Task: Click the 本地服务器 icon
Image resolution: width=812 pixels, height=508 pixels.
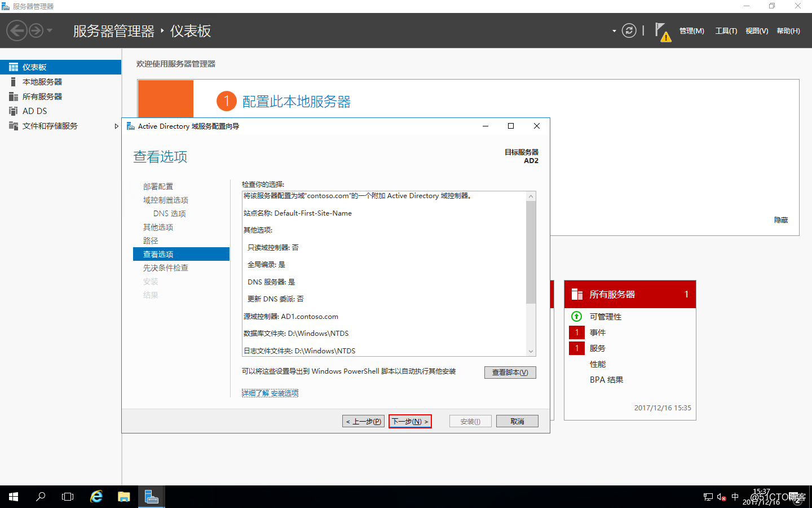Action: [x=13, y=82]
